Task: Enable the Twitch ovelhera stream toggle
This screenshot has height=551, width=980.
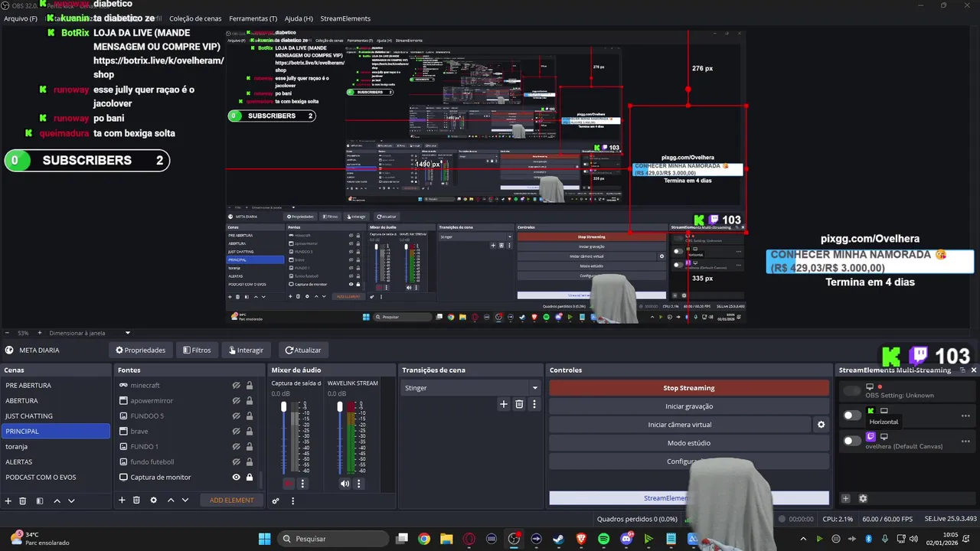Action: pos(852,441)
